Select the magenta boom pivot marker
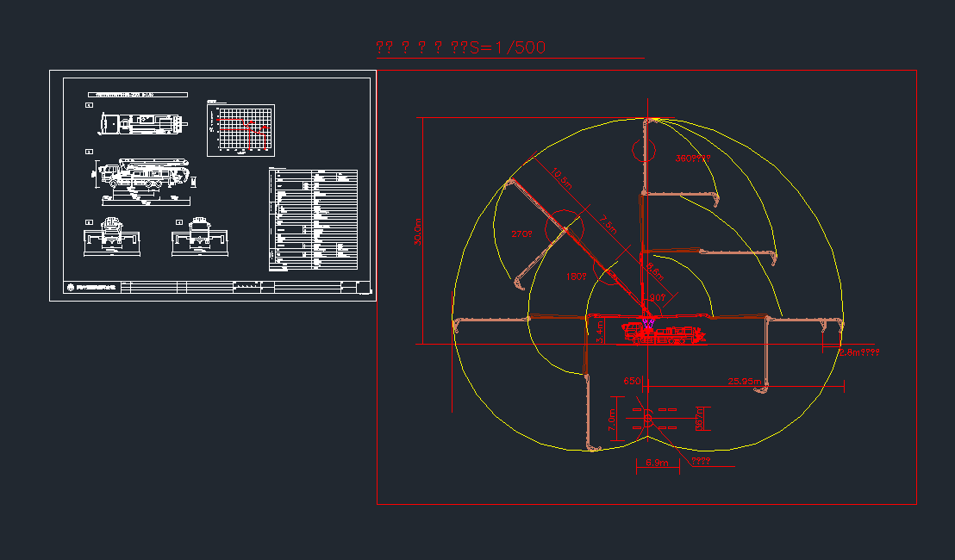 point(648,324)
